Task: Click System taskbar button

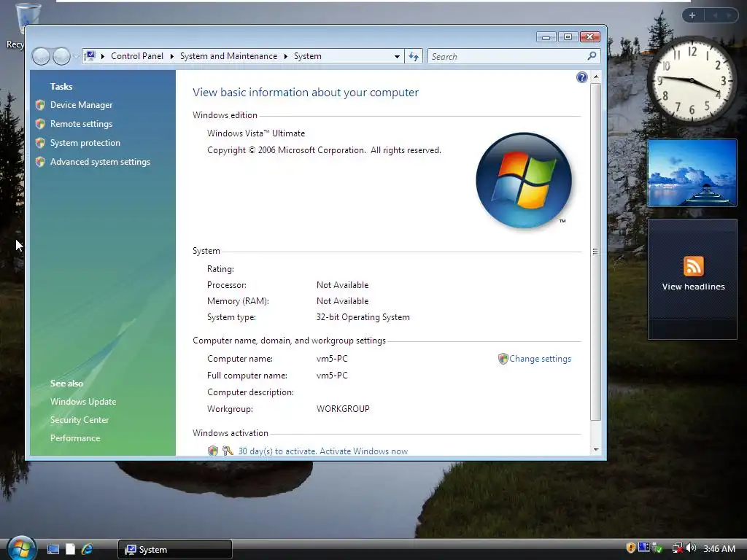Action: [175, 550]
